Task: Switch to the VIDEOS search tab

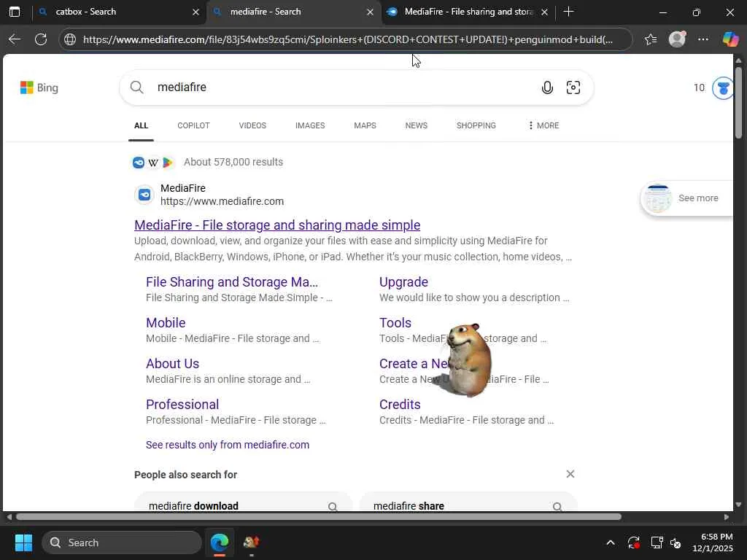Action: point(252,125)
